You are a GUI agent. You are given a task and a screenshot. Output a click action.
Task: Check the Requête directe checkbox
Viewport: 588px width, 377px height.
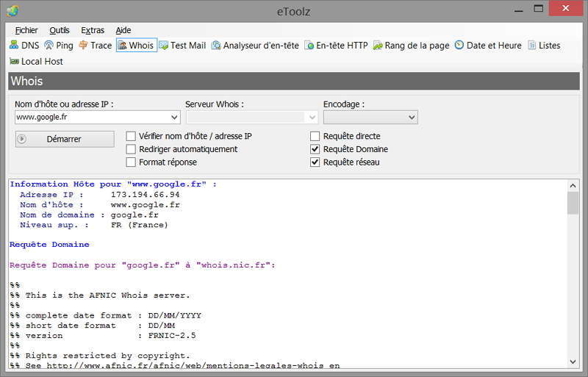315,136
